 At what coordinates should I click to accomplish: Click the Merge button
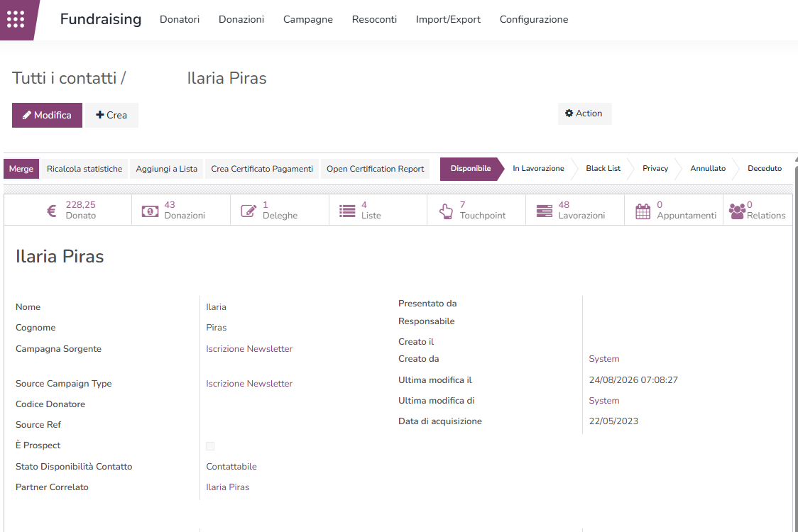[21, 169]
